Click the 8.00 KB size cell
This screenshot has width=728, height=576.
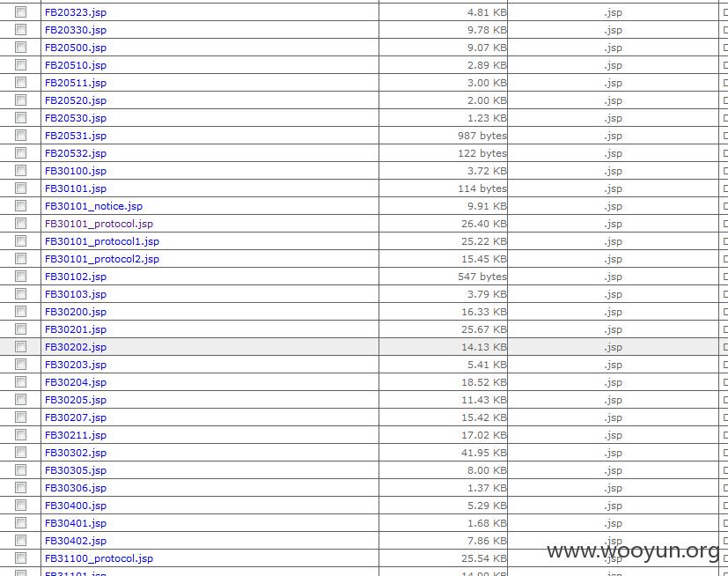click(x=444, y=470)
